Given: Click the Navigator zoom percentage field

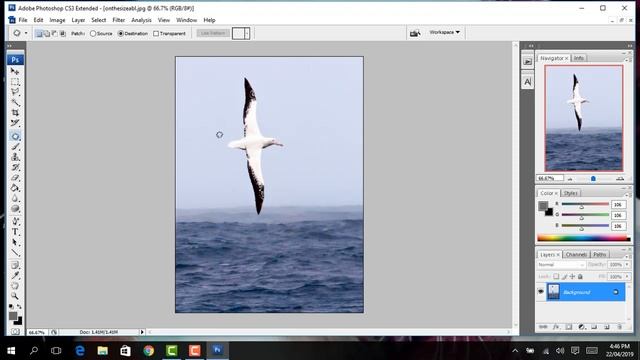Looking at the screenshot, I should (x=549, y=178).
